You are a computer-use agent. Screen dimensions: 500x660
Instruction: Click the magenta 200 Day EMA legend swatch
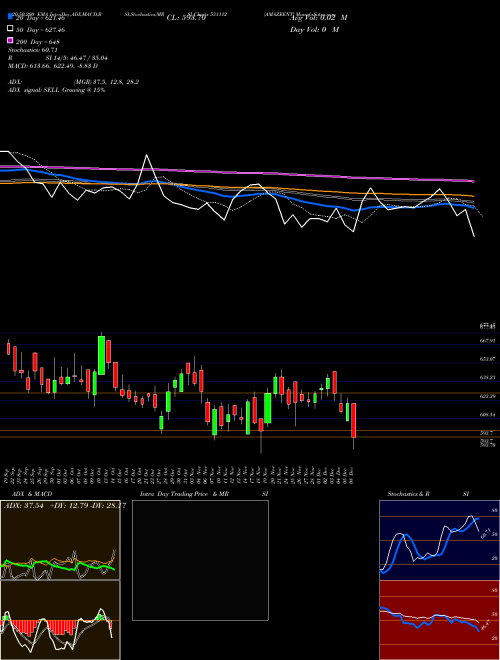click(x=10, y=40)
